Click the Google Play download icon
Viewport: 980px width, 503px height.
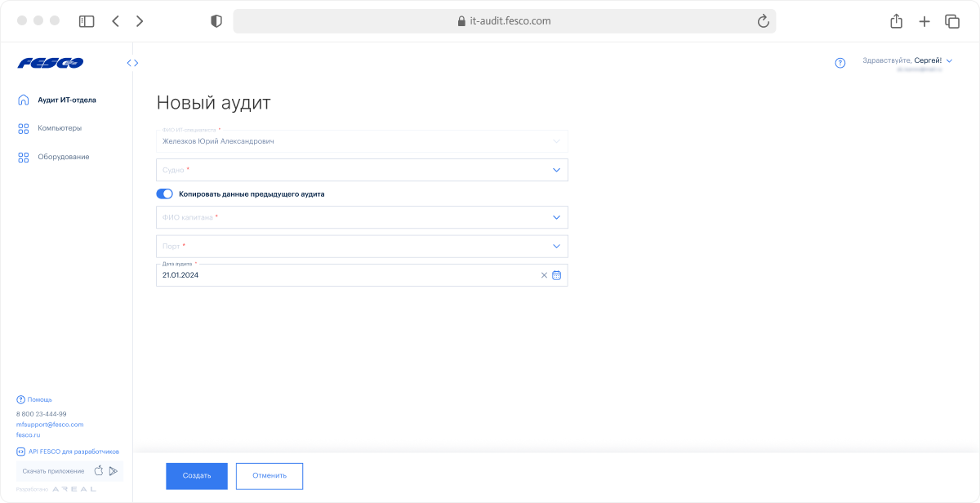pyautogui.click(x=114, y=470)
